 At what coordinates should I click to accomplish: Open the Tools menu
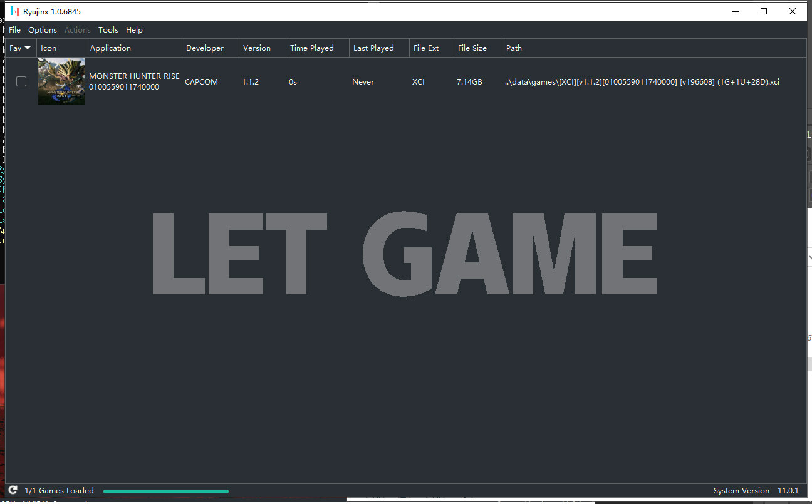coord(108,30)
